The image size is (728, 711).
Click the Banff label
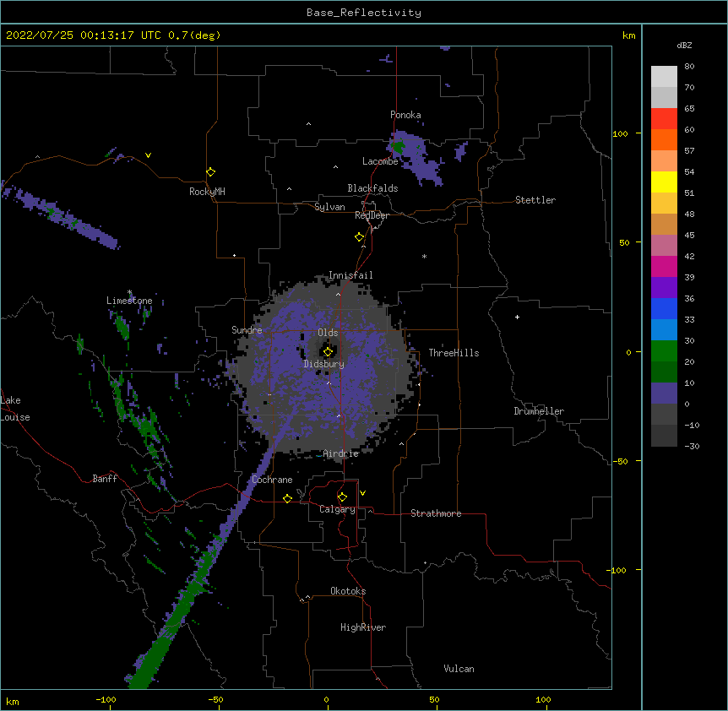tap(105, 479)
